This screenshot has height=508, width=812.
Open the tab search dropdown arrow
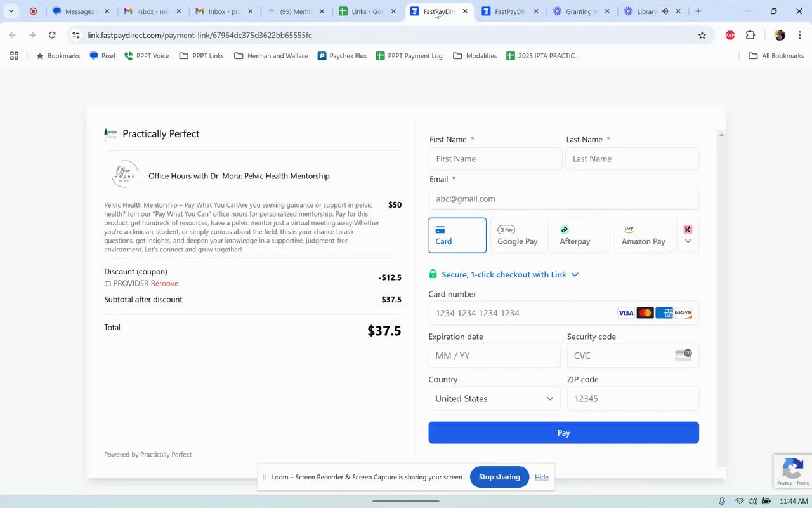tap(11, 11)
